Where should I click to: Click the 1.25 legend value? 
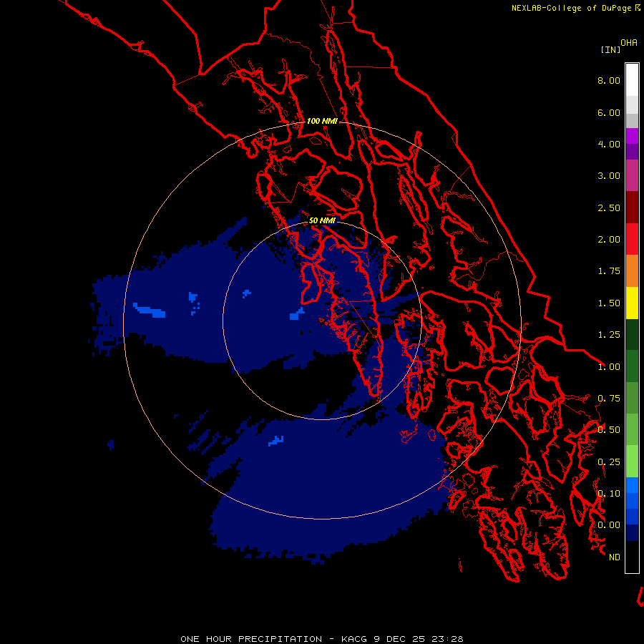coord(609,335)
